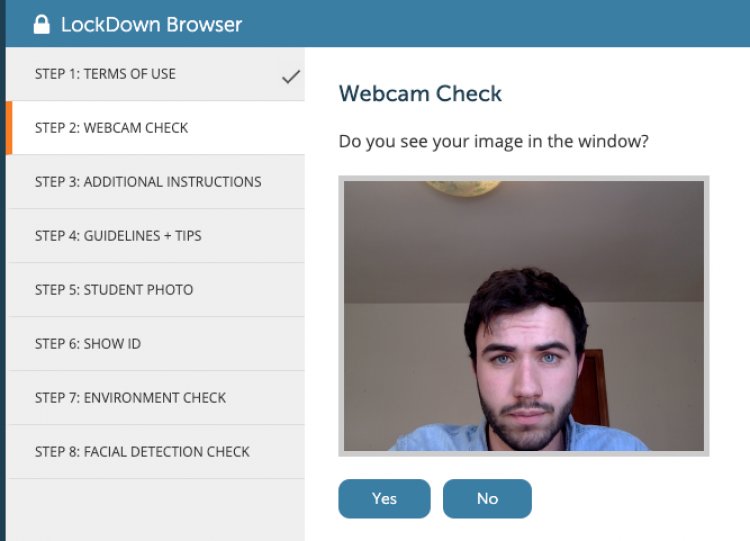This screenshot has height=541, width=750.
Task: Jump to Step 5: Student Photo
Action: (x=114, y=290)
